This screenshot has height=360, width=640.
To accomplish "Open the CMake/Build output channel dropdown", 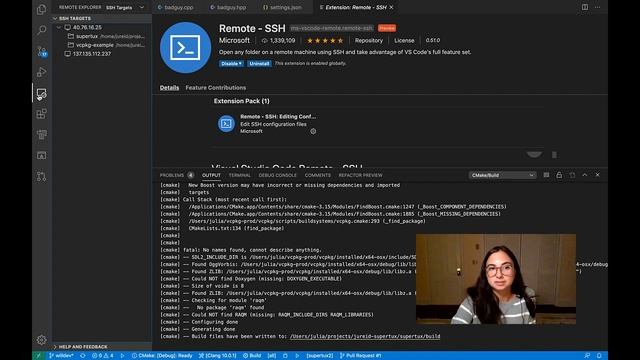I will tap(502, 175).
